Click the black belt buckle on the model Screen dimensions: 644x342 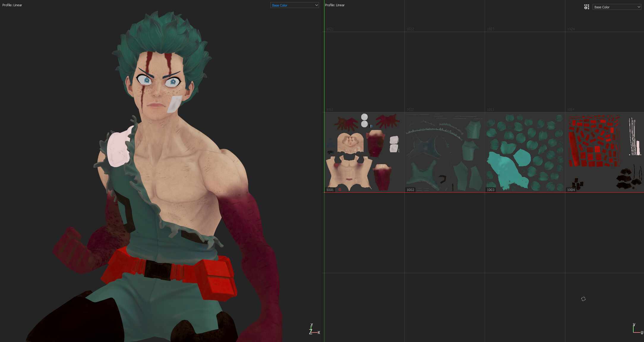(x=158, y=270)
